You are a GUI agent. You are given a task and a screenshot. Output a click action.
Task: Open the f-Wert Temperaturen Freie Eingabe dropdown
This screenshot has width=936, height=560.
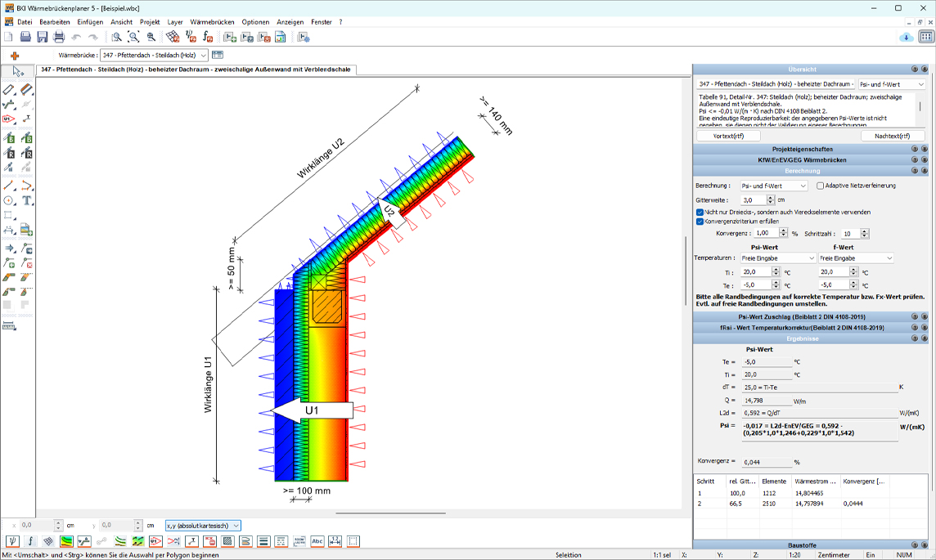pyautogui.click(x=856, y=258)
